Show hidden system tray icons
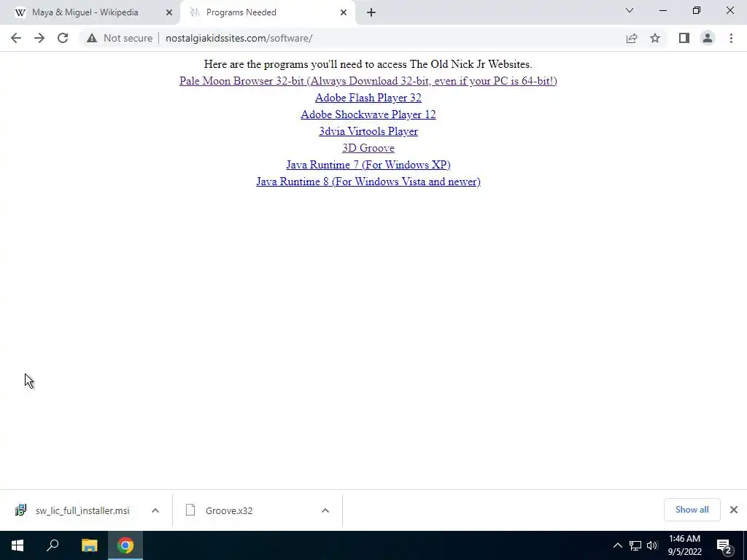The width and height of the screenshot is (747, 560). click(x=617, y=545)
